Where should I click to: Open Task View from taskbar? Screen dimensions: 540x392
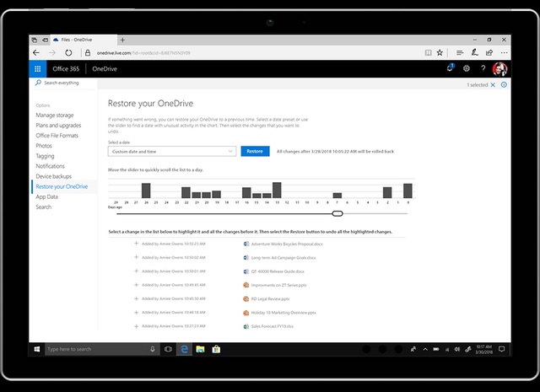click(168, 349)
